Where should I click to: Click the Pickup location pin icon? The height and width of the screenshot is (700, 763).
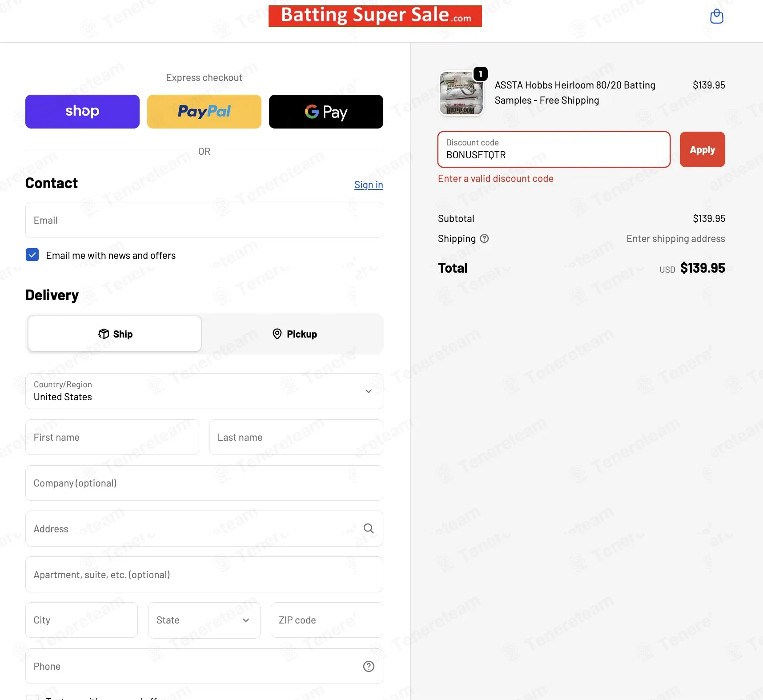277,334
